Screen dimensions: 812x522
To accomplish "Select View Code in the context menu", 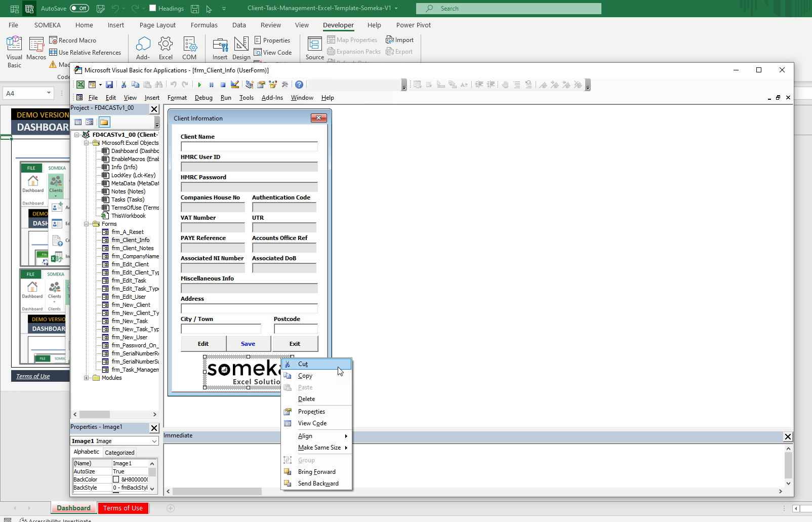I will coord(317,423).
